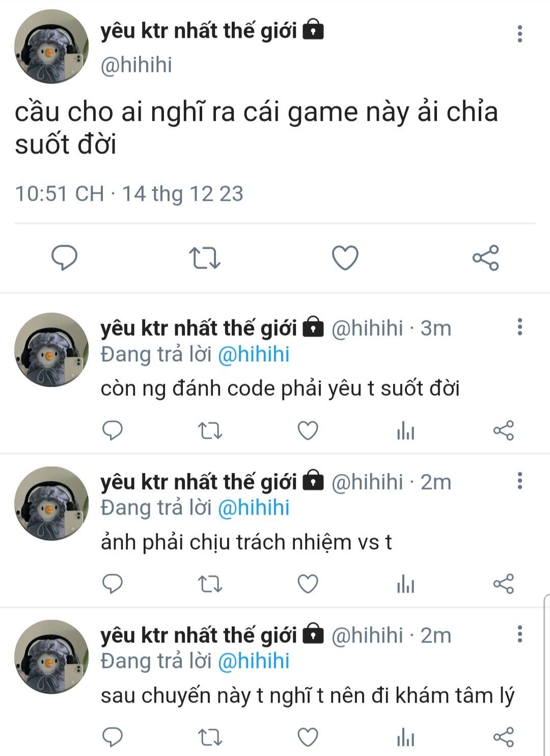Open the avatar on the 'ảnh phải chịu' reply

pos(51,503)
